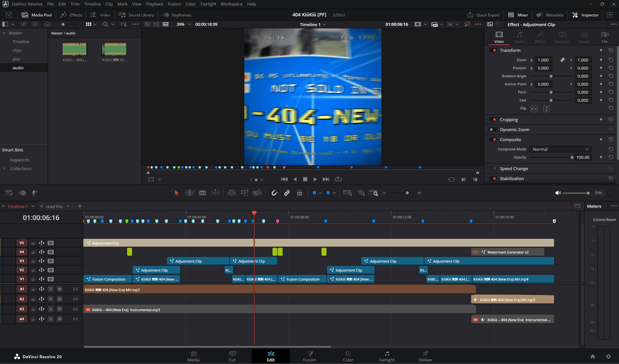Mute audio track A1

[59, 289]
